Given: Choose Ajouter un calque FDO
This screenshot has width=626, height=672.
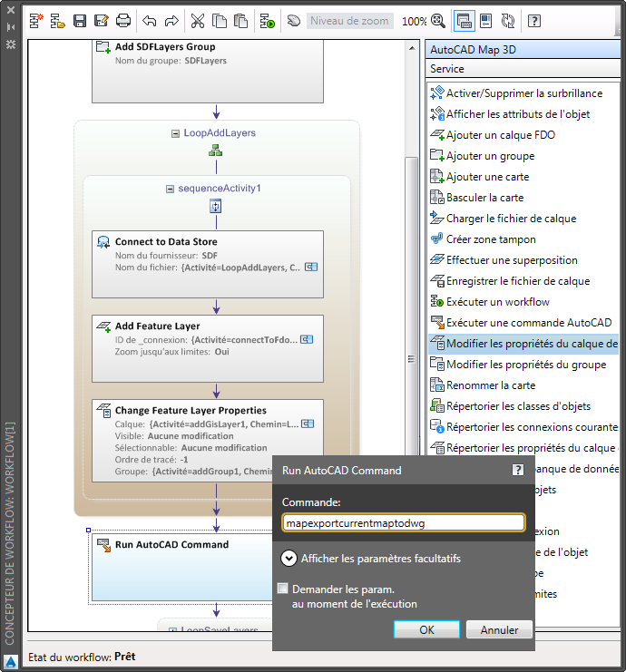Looking at the screenshot, I should [524, 135].
